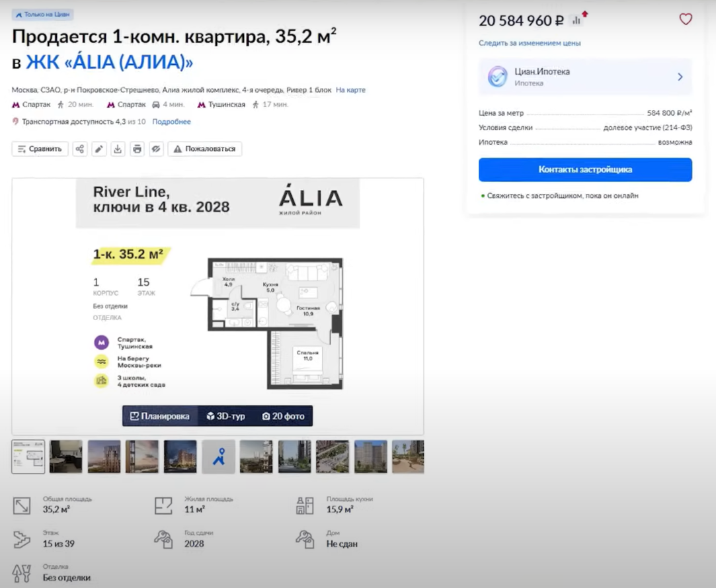Share the listing via share icon
The height and width of the screenshot is (588, 716).
point(79,149)
